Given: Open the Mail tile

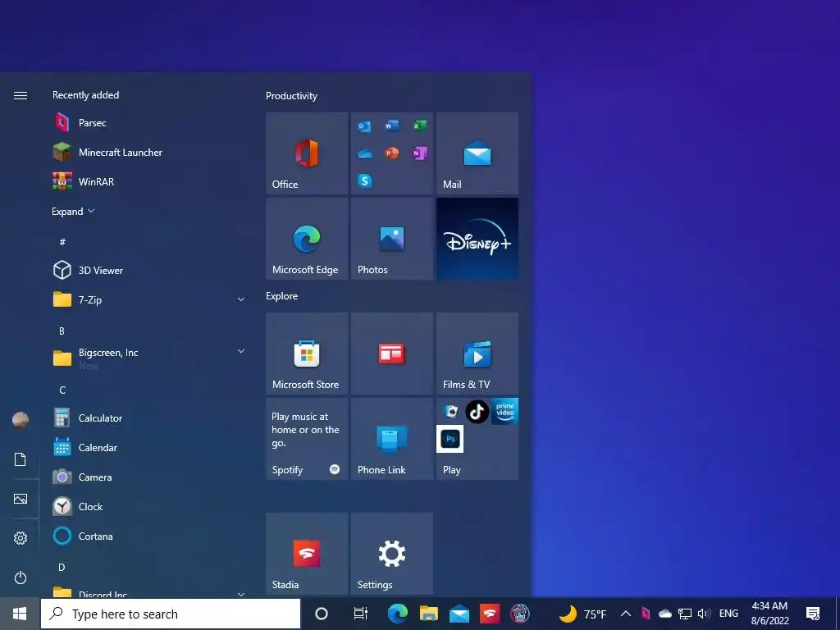Looking at the screenshot, I should (x=477, y=153).
